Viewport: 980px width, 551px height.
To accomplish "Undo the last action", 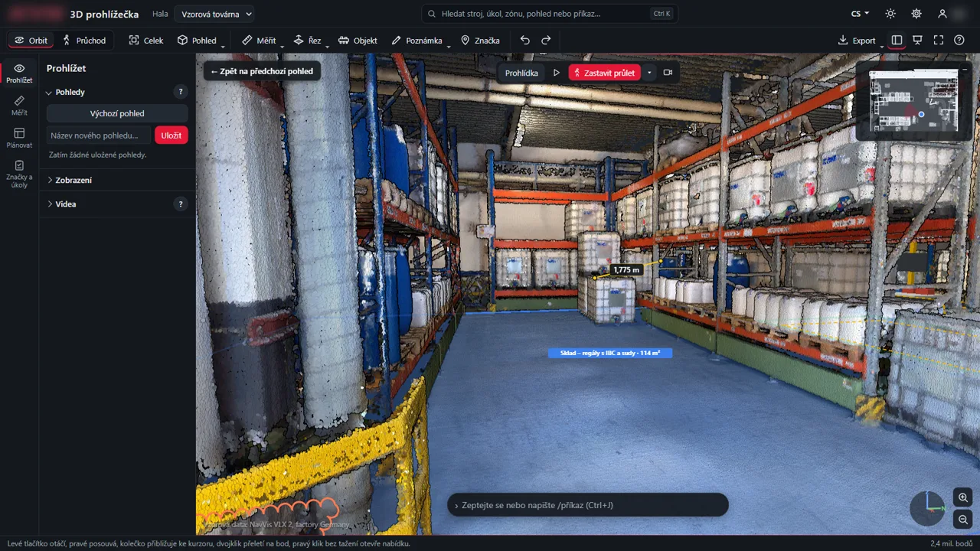I will [x=524, y=41].
